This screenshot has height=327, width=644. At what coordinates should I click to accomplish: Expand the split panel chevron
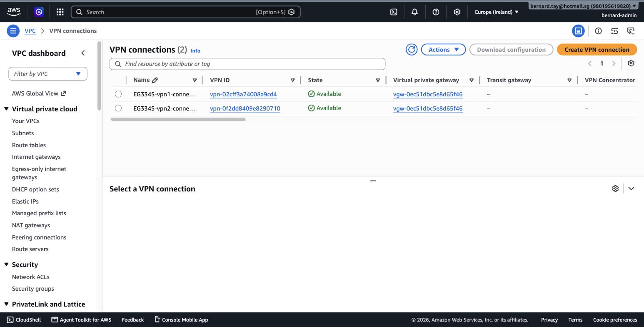pos(631,189)
